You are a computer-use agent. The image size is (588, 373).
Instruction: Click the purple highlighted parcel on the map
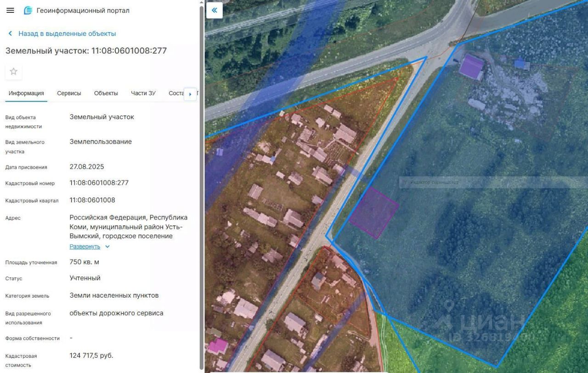pyautogui.click(x=373, y=212)
